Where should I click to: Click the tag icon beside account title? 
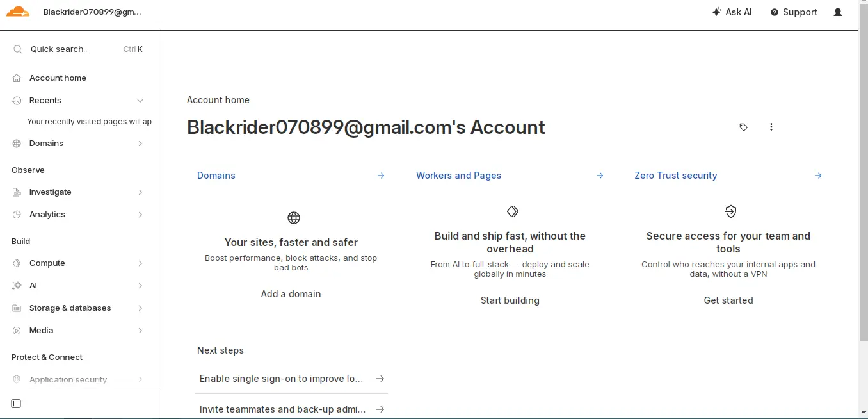click(x=743, y=127)
